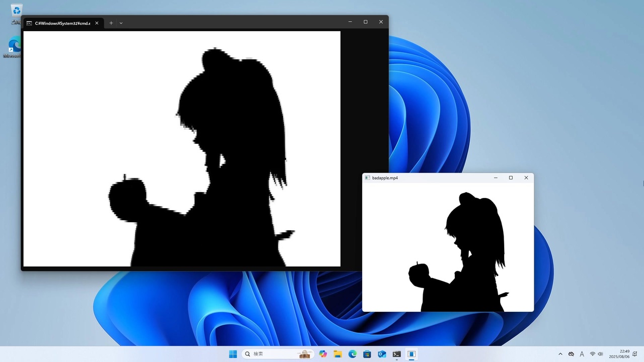Close the badapple.mp4 window
Viewport: 644px width, 362px height.
[x=526, y=178]
